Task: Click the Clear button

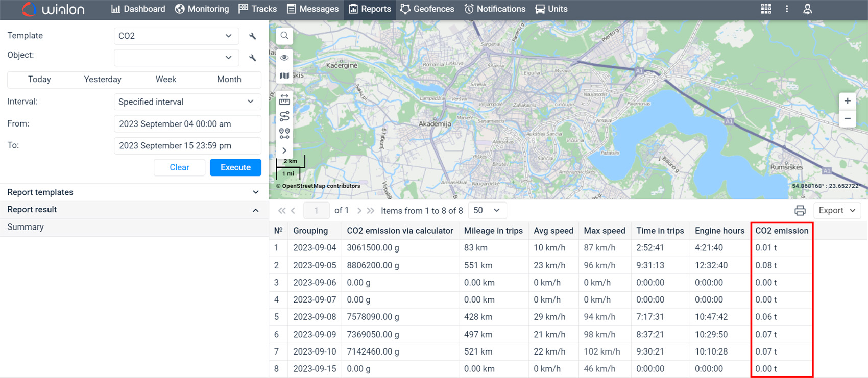Action: [179, 168]
